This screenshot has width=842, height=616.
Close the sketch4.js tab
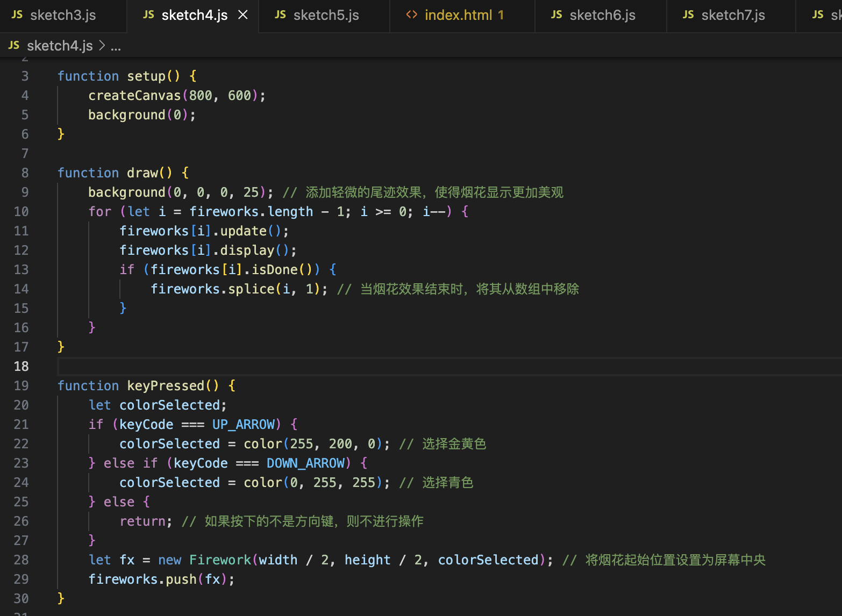(242, 15)
